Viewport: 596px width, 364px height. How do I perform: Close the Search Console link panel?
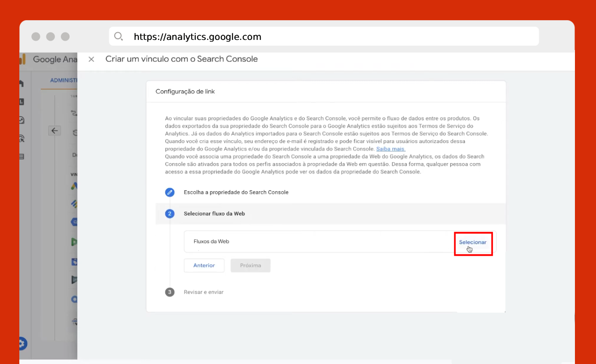91,59
